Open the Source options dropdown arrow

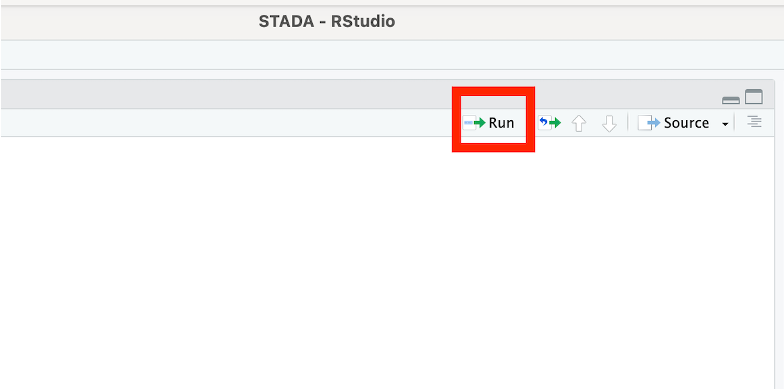(725, 124)
